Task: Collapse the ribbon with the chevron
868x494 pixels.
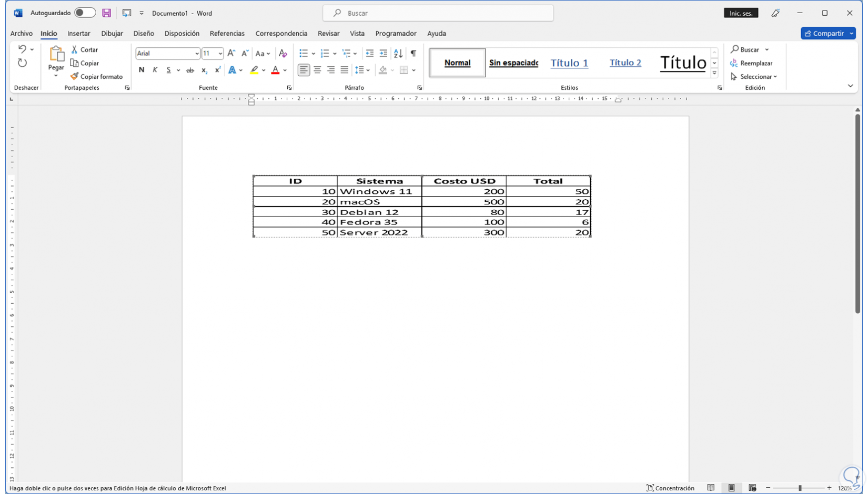Action: tap(851, 86)
